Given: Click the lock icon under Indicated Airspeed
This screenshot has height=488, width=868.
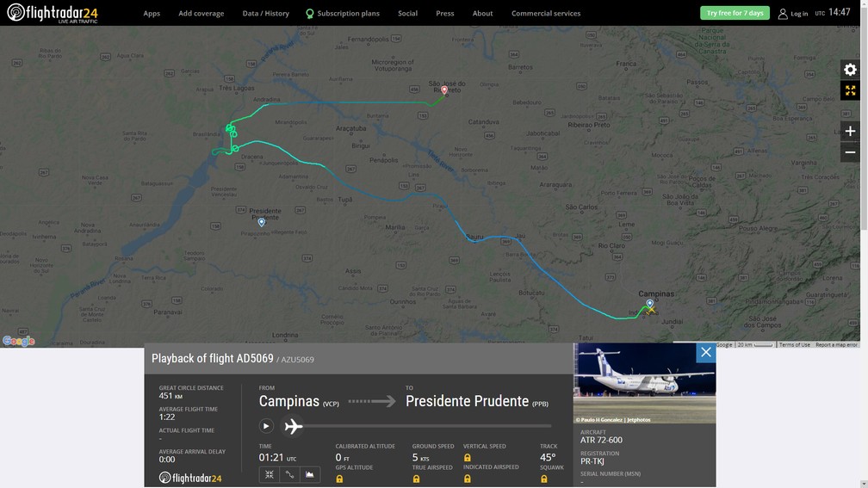Looking at the screenshot, I should [x=468, y=479].
